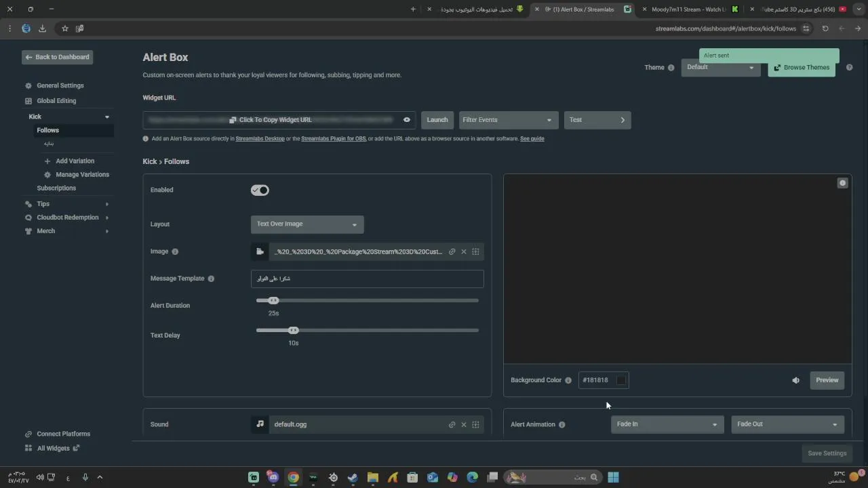Image resolution: width=868 pixels, height=488 pixels.
Task: Open the Filter Events dropdown
Action: coord(509,120)
